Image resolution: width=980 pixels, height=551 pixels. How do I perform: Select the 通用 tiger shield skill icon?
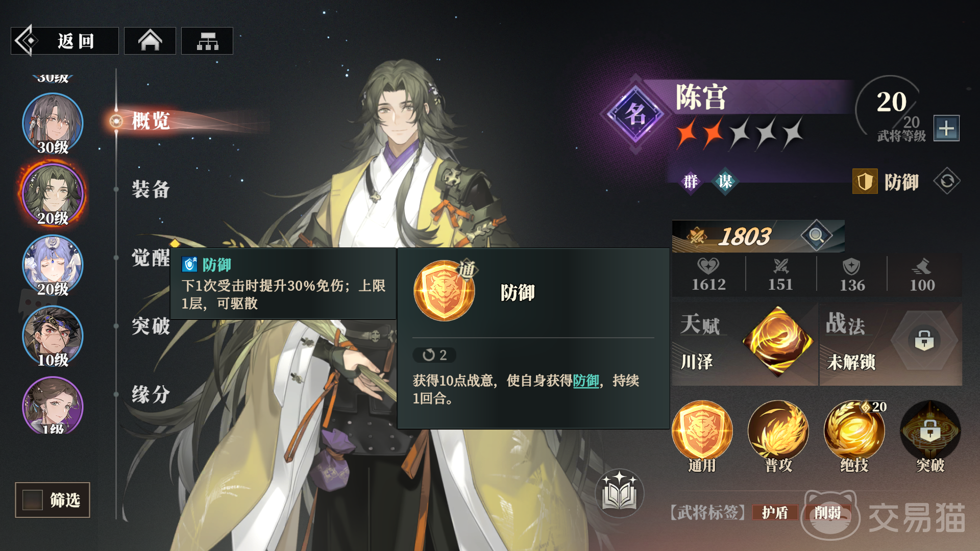[702, 432]
